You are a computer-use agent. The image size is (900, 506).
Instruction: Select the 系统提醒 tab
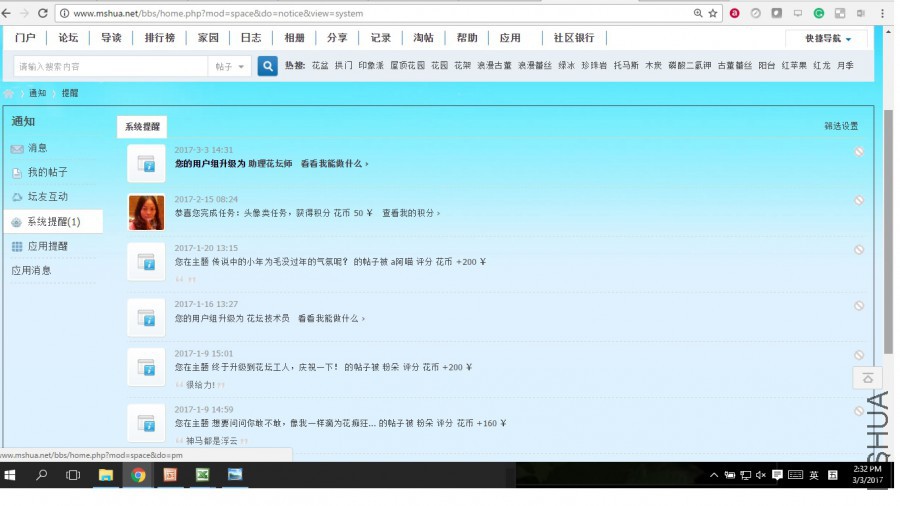point(142,127)
